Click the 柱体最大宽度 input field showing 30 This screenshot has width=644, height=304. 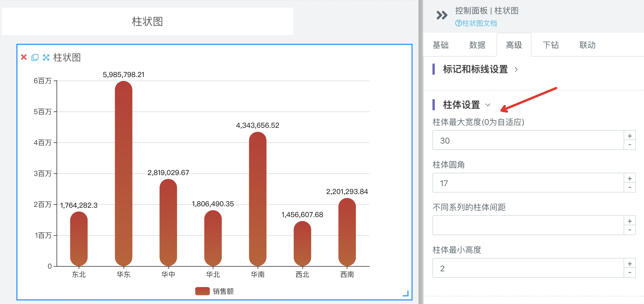(x=528, y=140)
